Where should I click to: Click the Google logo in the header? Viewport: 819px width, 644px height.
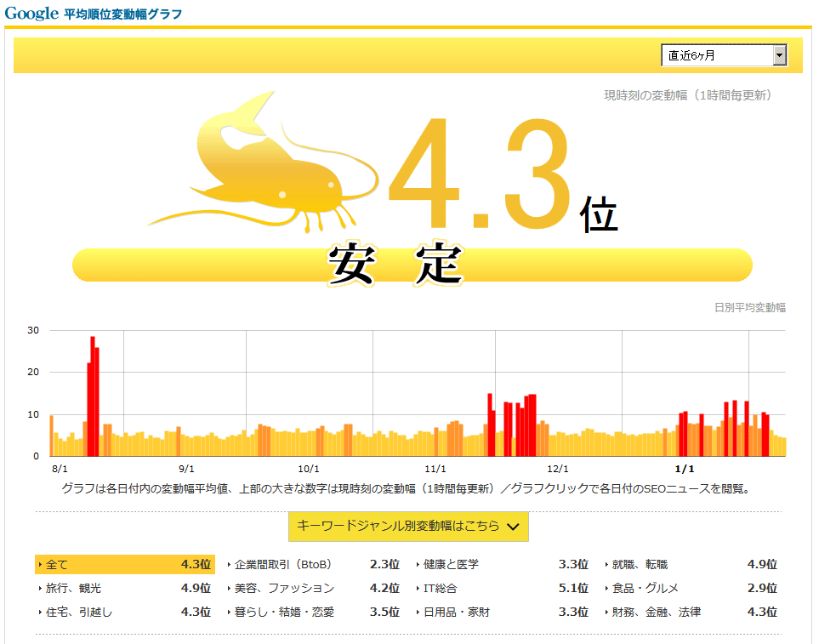[31, 14]
